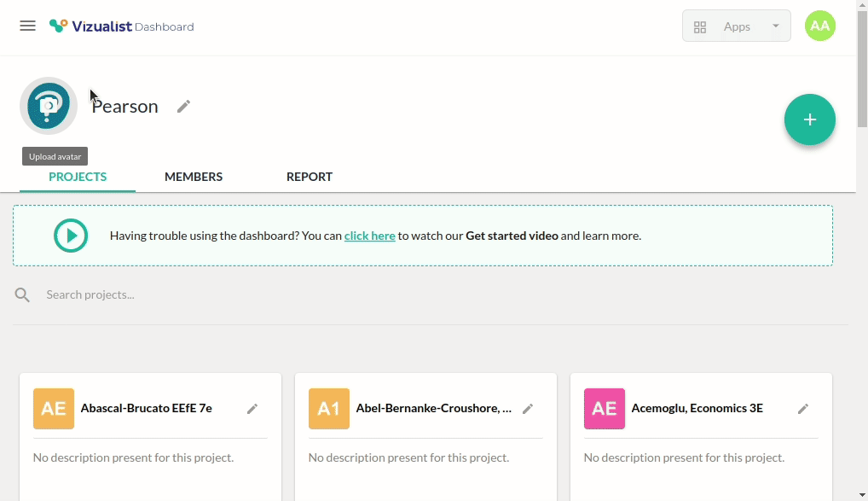Edit the Abel-Bernanke-Croushore project
Image resolution: width=868 pixels, height=501 pixels.
(x=528, y=409)
